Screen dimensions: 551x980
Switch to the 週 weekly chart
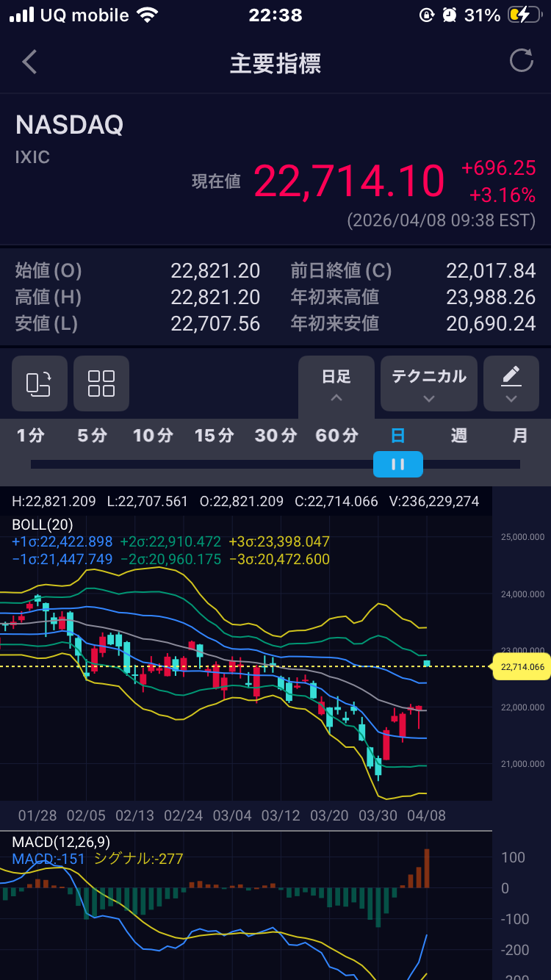pos(459,436)
